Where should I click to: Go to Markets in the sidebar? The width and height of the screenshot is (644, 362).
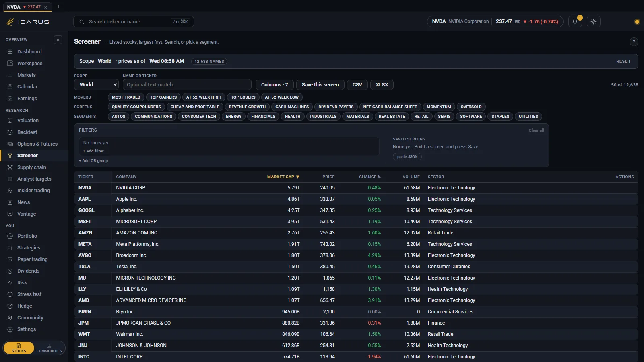click(26, 75)
